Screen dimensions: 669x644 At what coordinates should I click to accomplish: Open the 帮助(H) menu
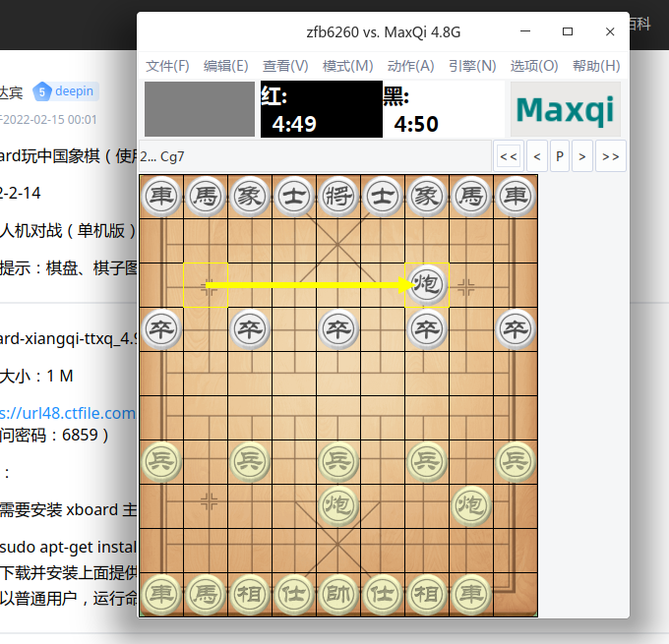click(x=596, y=66)
